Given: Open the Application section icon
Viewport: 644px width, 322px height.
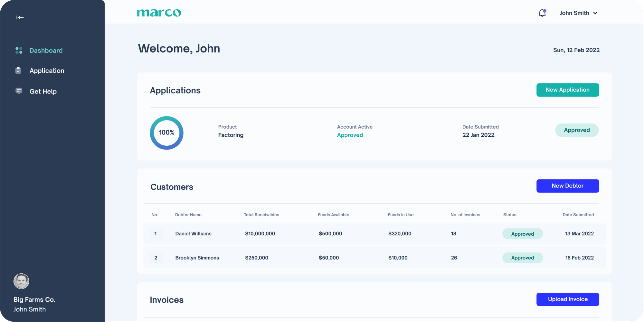Looking at the screenshot, I should (x=18, y=71).
